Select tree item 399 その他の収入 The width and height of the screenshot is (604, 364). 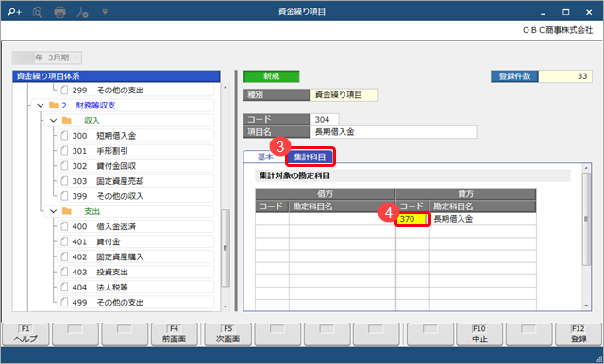[136, 196]
